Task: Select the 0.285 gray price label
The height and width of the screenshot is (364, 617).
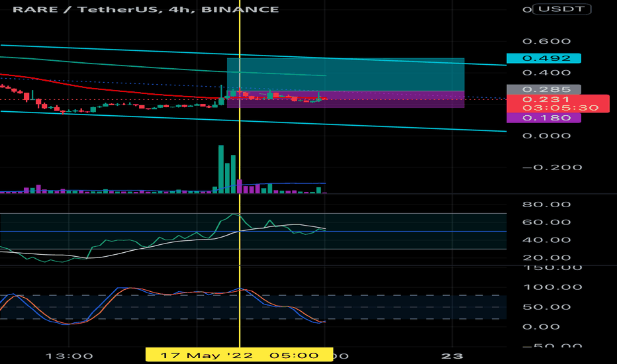Action: point(544,89)
